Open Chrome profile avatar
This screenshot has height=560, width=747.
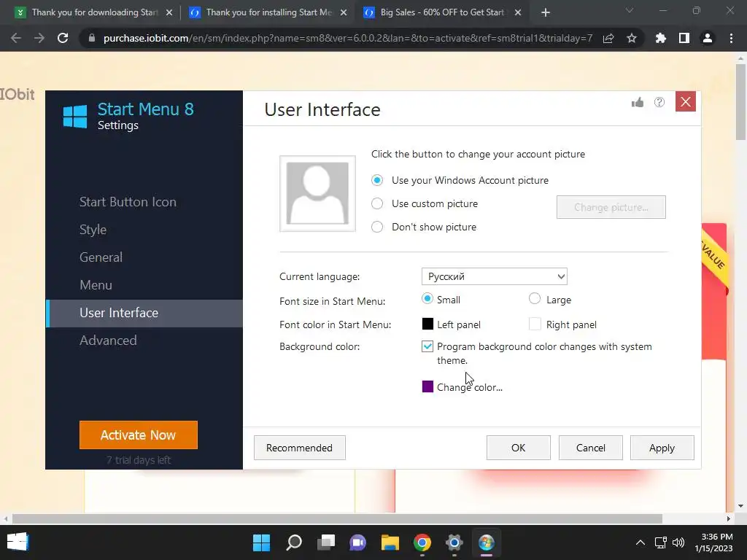point(708,38)
